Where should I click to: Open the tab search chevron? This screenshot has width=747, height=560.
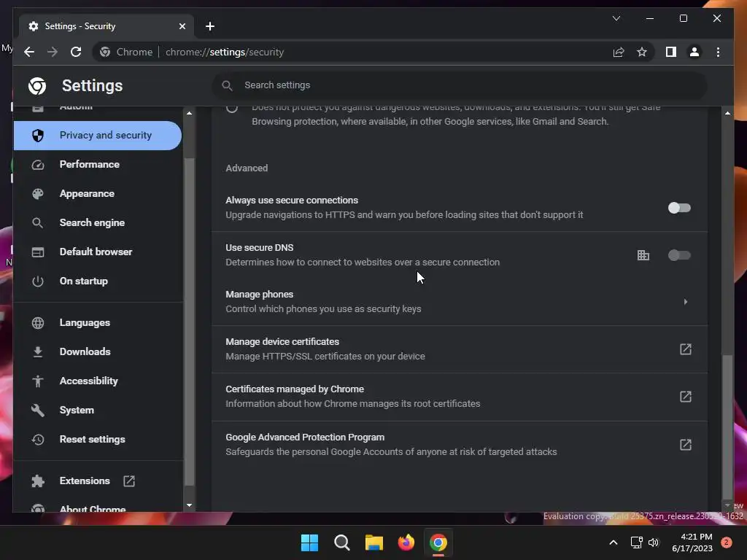pyautogui.click(x=616, y=18)
